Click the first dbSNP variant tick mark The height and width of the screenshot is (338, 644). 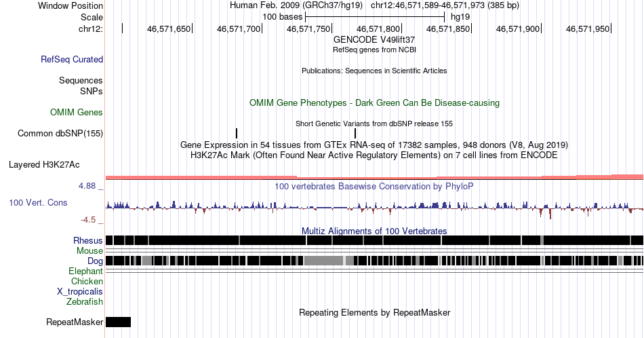point(237,133)
